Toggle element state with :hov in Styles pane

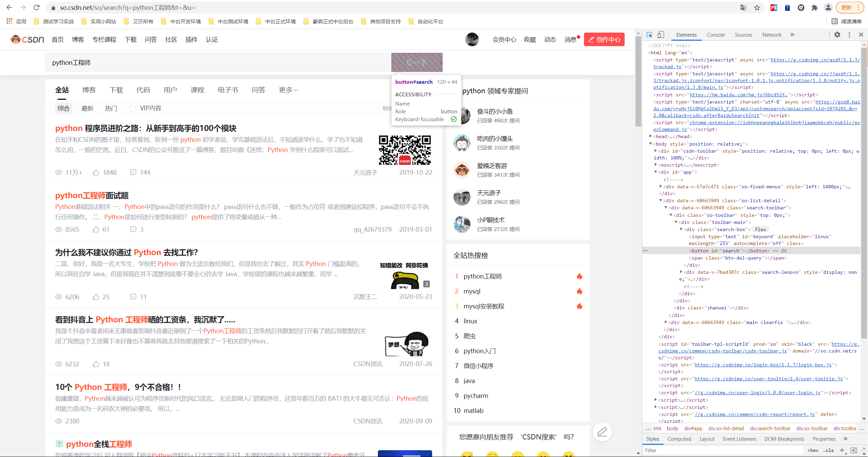813,450
